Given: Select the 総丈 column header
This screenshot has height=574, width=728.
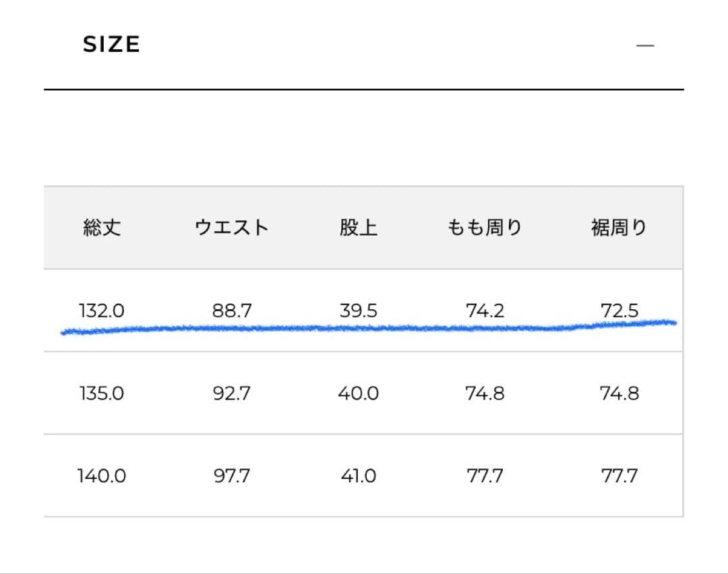Looking at the screenshot, I should click(x=100, y=228).
